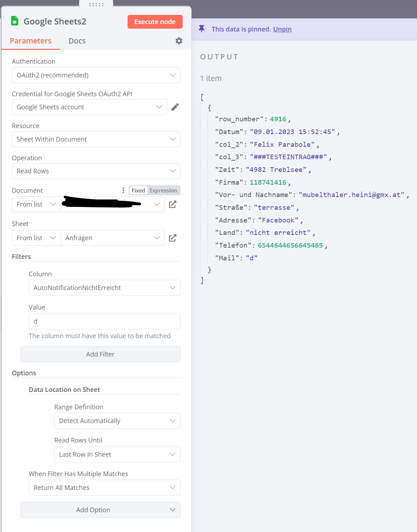417x532 pixels.
Task: Expand the Authentication dropdown
Action: coord(96,75)
